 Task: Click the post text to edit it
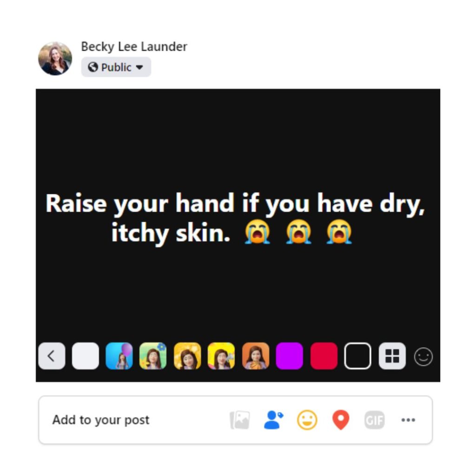[x=235, y=218]
